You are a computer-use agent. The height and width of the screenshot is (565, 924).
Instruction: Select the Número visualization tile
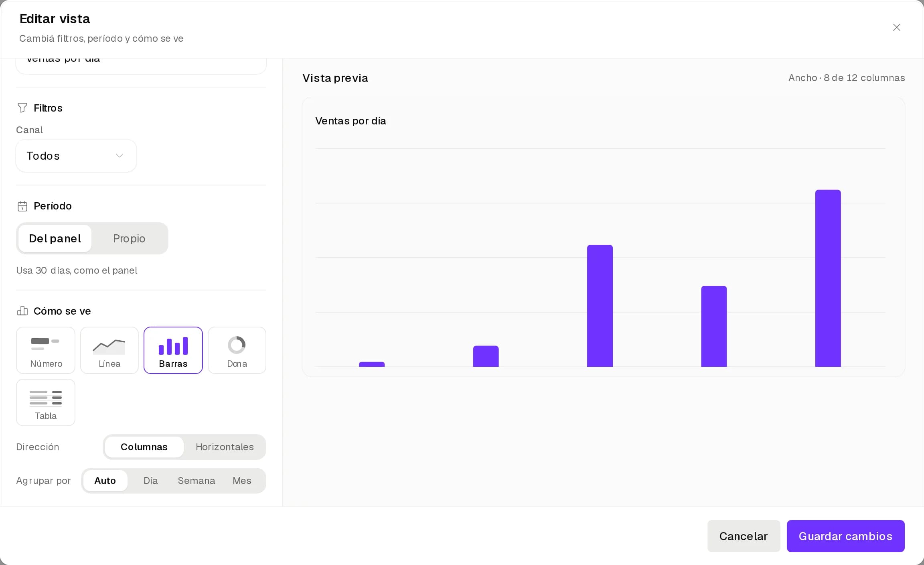point(46,350)
